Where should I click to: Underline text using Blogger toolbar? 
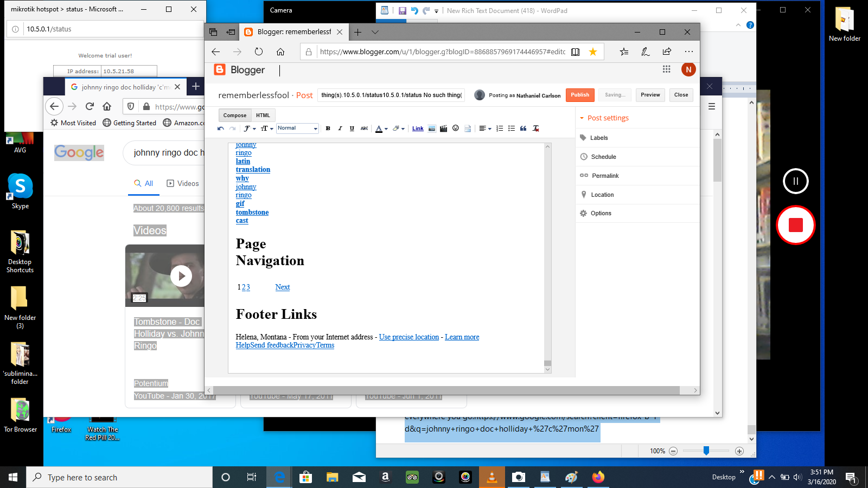pos(352,129)
